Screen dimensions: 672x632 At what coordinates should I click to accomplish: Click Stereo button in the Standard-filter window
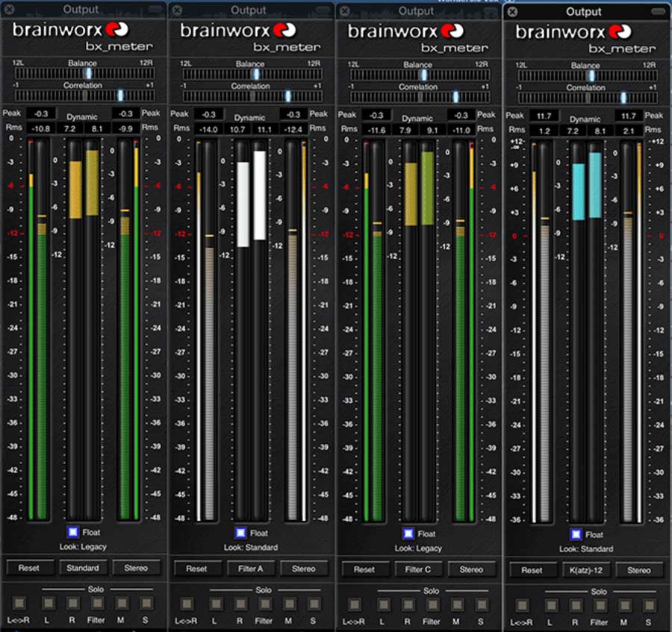pyautogui.click(x=136, y=568)
